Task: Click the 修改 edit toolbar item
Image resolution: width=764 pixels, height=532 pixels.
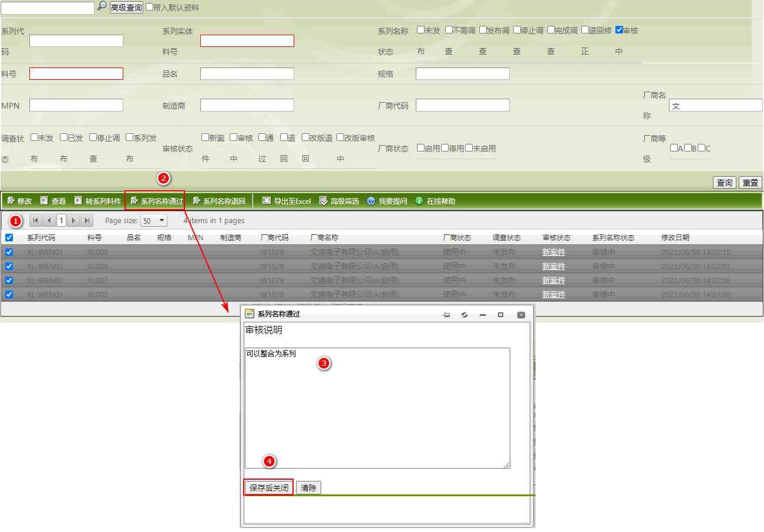Action: [19, 201]
